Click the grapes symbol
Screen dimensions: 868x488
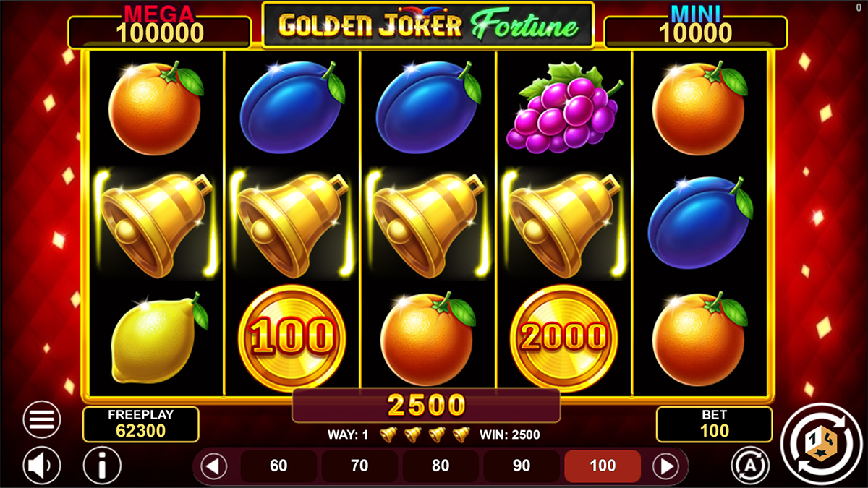tap(564, 108)
